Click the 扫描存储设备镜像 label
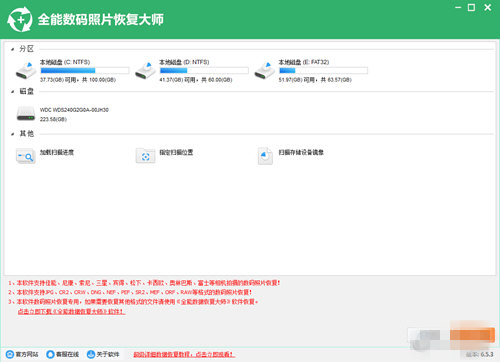This screenshot has width=500, height=362. (301, 152)
